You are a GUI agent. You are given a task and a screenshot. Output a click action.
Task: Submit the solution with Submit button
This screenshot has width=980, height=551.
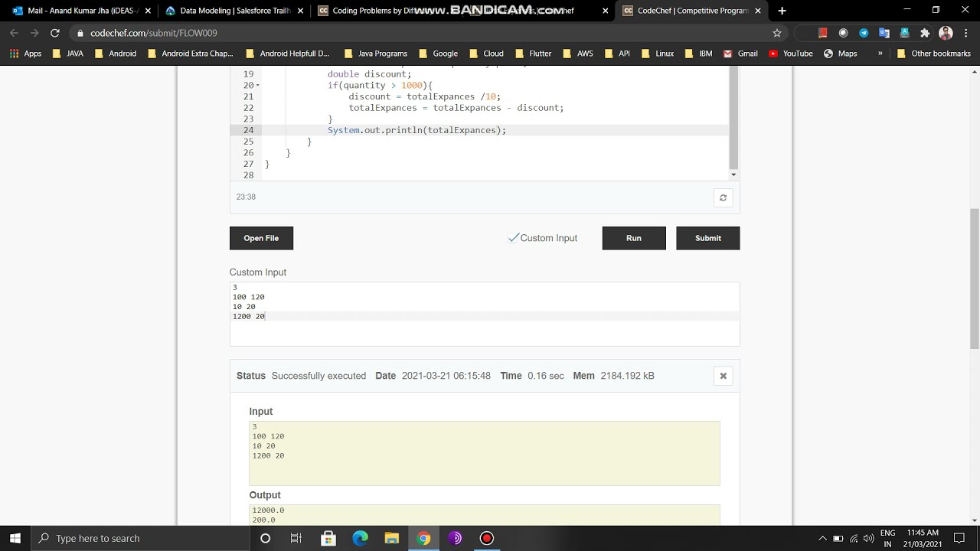[708, 238]
